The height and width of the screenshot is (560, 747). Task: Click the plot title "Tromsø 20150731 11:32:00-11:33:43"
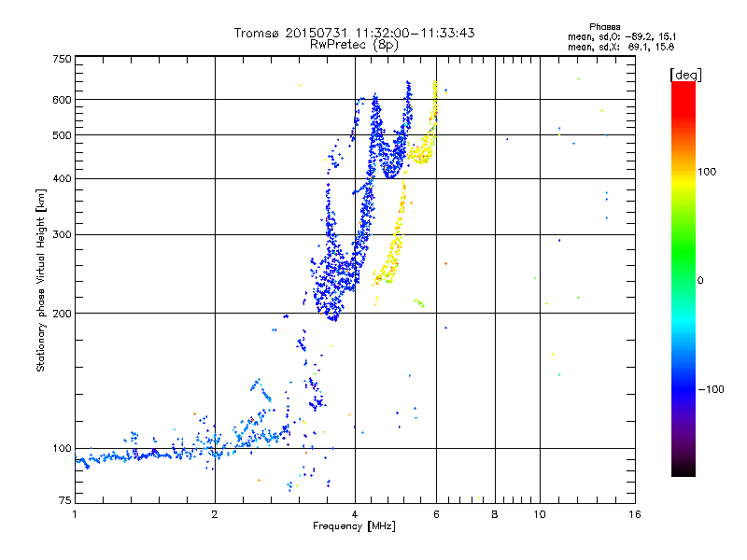click(x=354, y=33)
